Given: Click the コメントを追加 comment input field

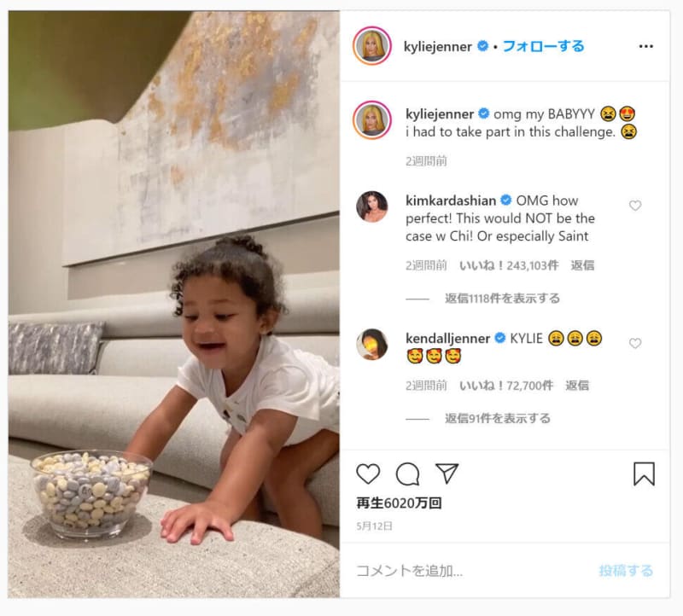Looking at the screenshot, I should 470,570.
